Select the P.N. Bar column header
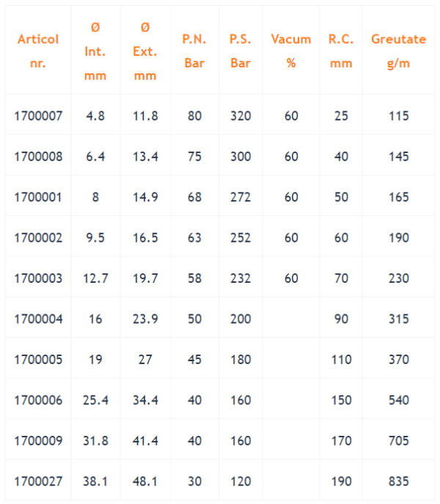 (x=194, y=51)
